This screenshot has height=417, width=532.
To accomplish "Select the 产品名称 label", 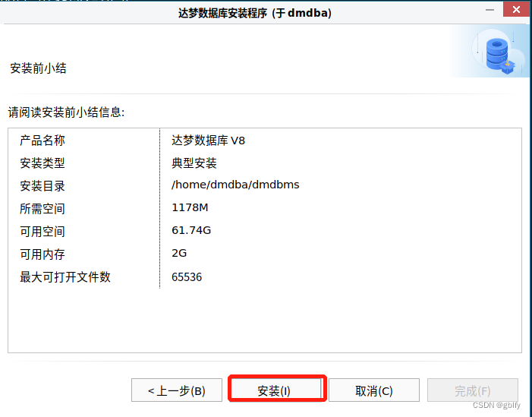I will tap(42, 141).
